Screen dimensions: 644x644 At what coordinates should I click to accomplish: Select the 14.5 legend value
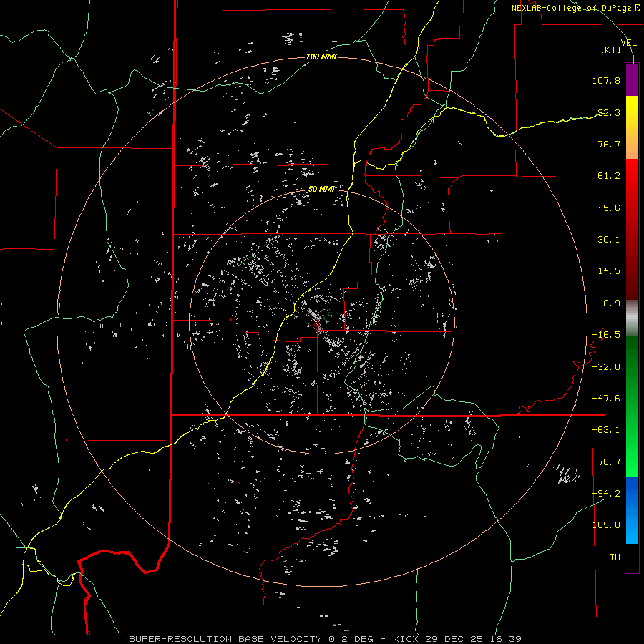pyautogui.click(x=609, y=271)
